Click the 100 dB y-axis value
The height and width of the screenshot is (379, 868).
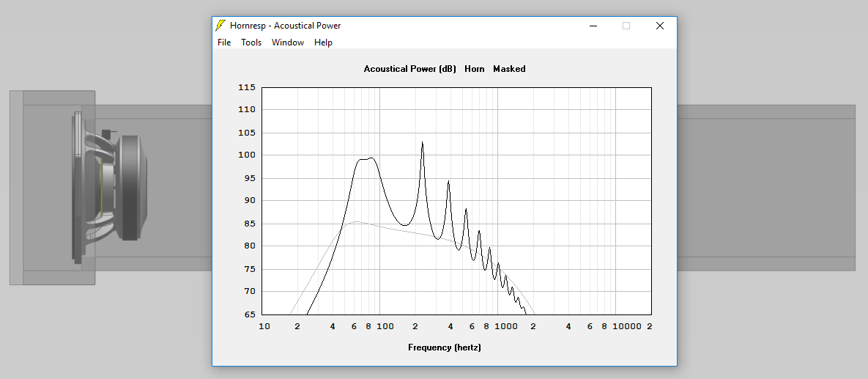click(x=247, y=155)
